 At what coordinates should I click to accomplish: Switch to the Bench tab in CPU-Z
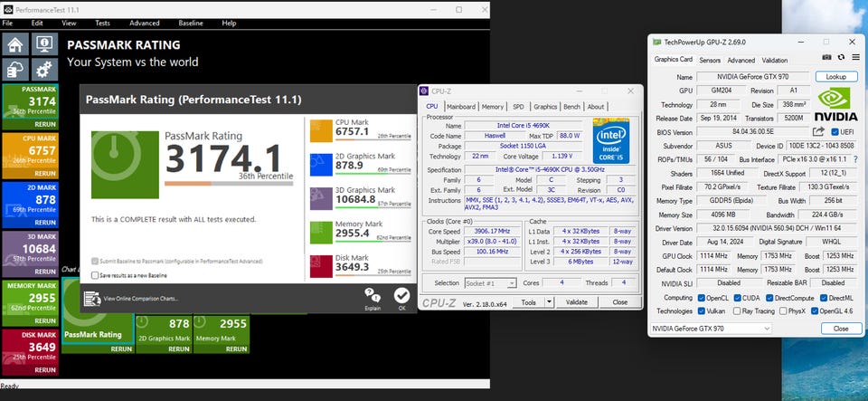(x=571, y=106)
